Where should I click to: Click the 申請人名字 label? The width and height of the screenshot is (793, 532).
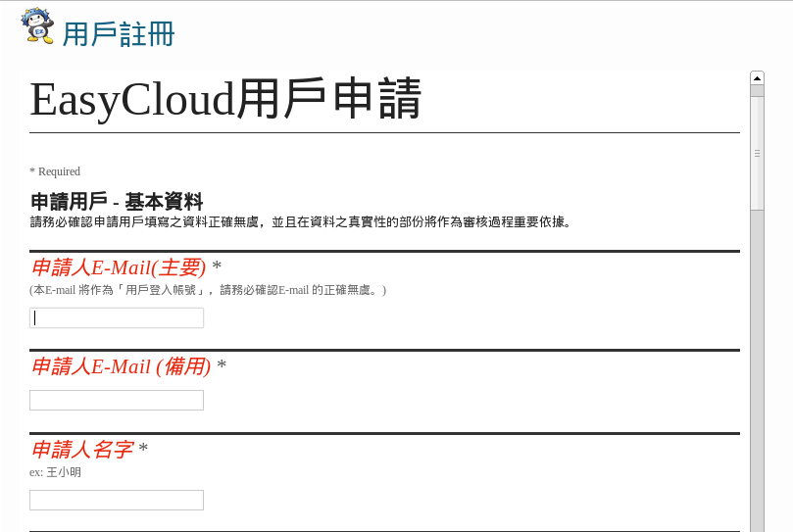click(83, 449)
